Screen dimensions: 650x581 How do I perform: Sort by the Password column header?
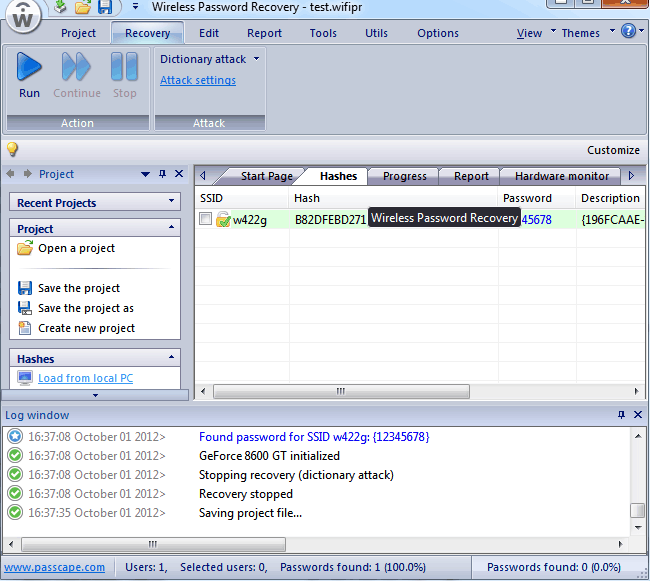(536, 198)
